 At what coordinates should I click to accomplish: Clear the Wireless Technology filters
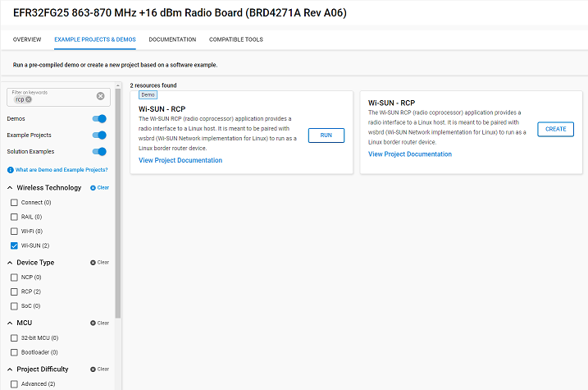99,188
